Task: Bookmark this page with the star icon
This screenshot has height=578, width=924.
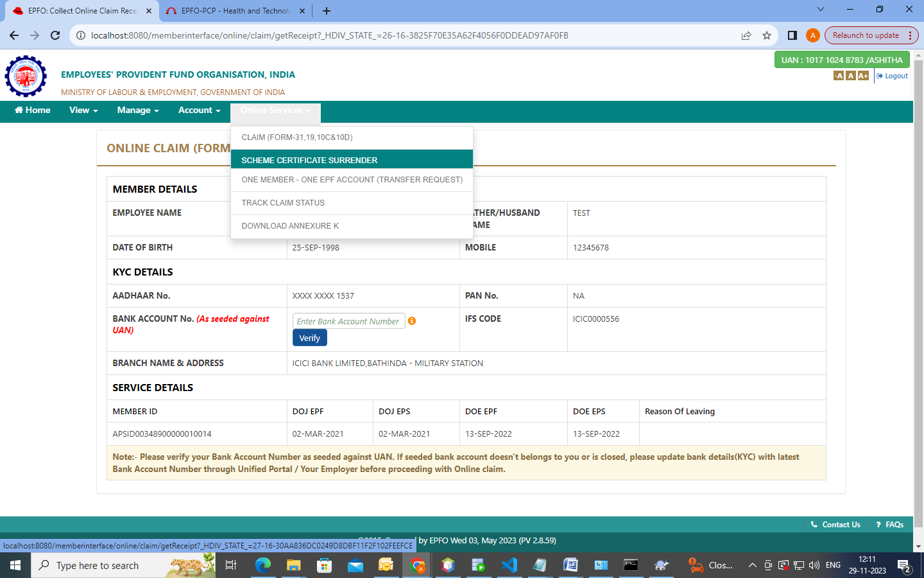Action: tap(767, 35)
